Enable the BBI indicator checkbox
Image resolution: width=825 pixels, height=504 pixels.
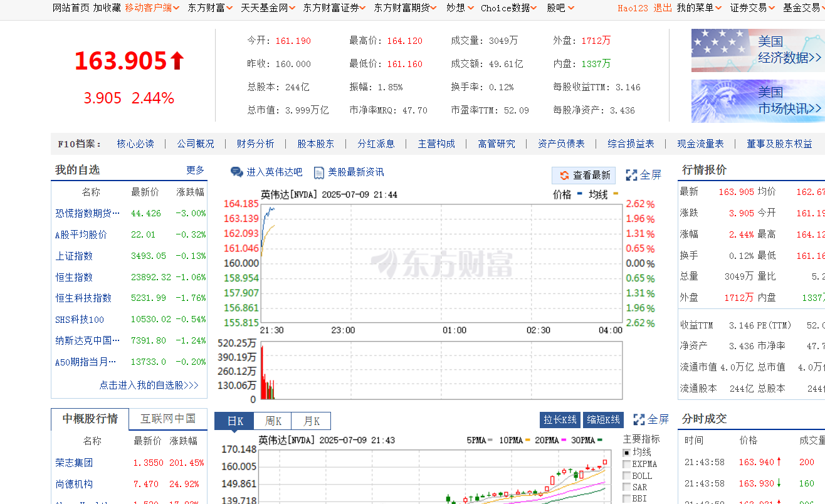coord(626,499)
